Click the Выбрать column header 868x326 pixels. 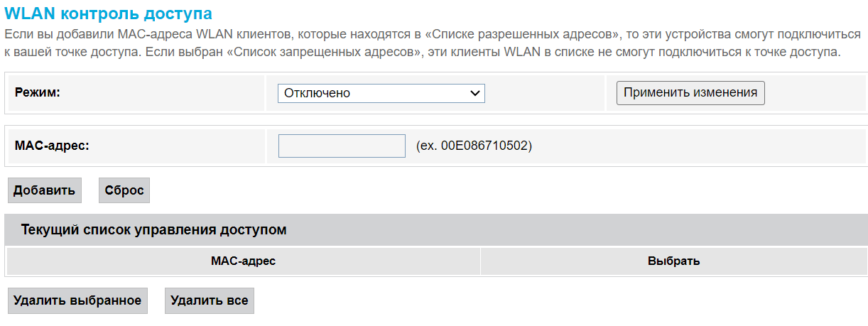coord(673,261)
